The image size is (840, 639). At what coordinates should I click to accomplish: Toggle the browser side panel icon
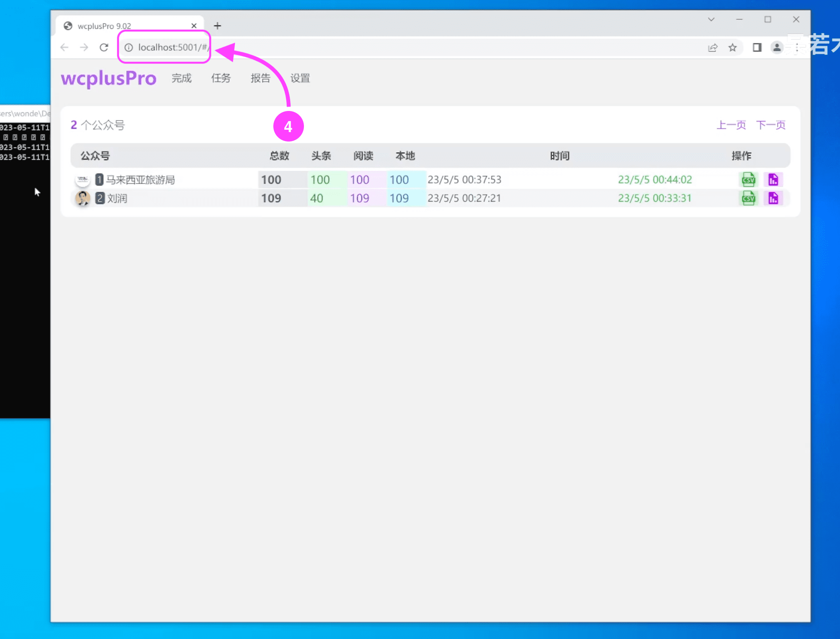pos(757,47)
